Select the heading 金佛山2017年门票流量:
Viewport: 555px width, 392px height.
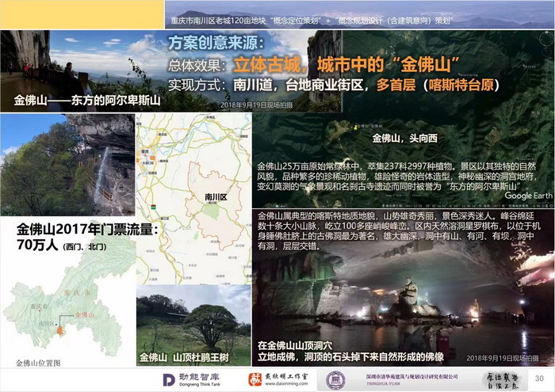(86, 230)
